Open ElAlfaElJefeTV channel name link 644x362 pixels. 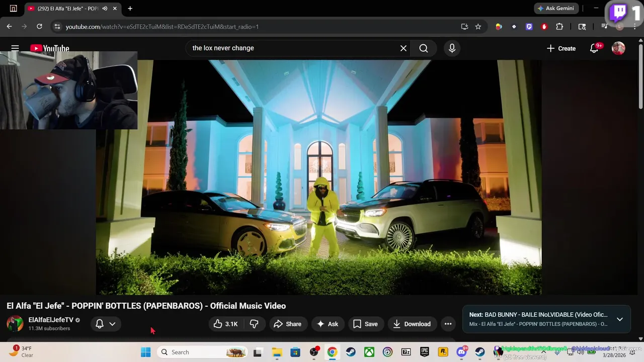click(x=51, y=320)
